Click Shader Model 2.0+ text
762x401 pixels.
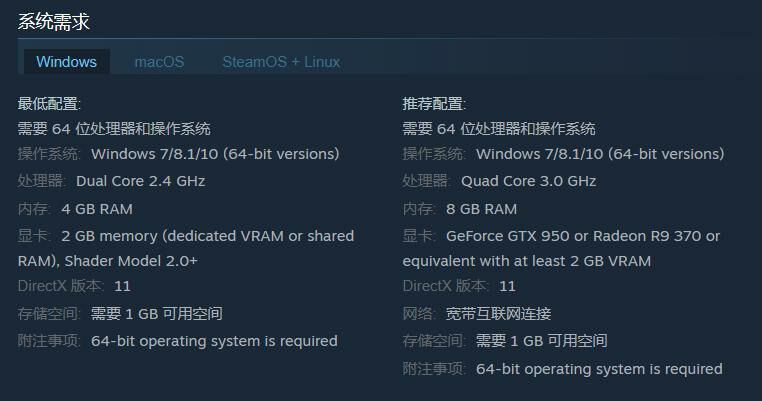click(x=131, y=261)
